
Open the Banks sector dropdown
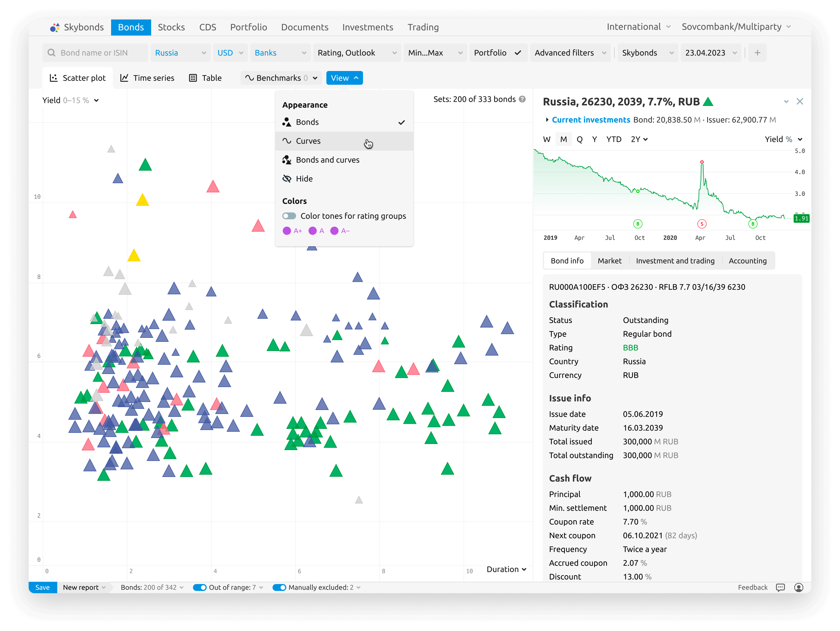(x=280, y=53)
